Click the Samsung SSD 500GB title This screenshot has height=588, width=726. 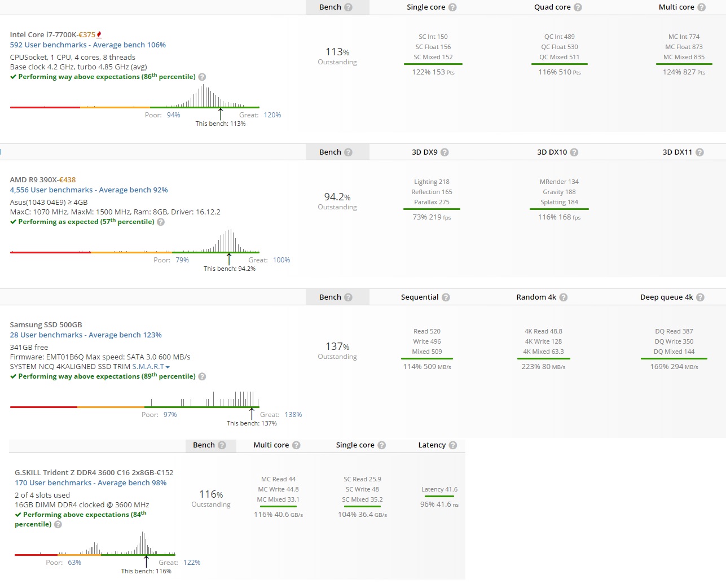tap(46, 325)
